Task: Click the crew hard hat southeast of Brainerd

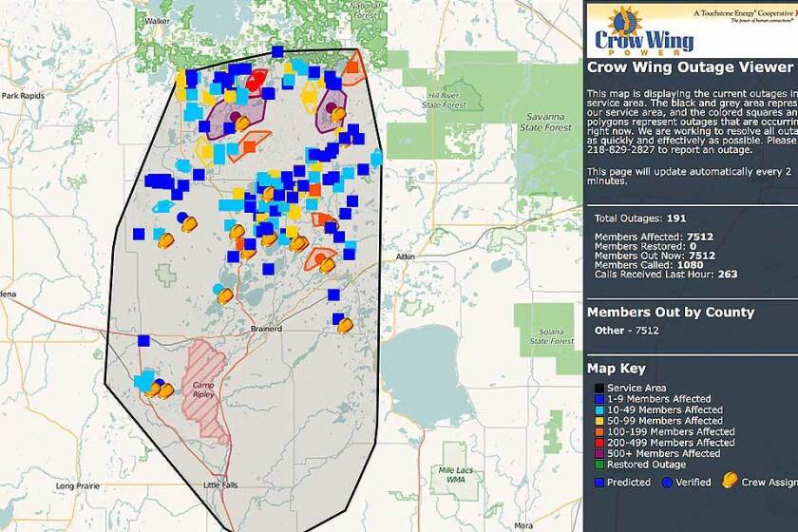Action: pyautogui.click(x=346, y=324)
